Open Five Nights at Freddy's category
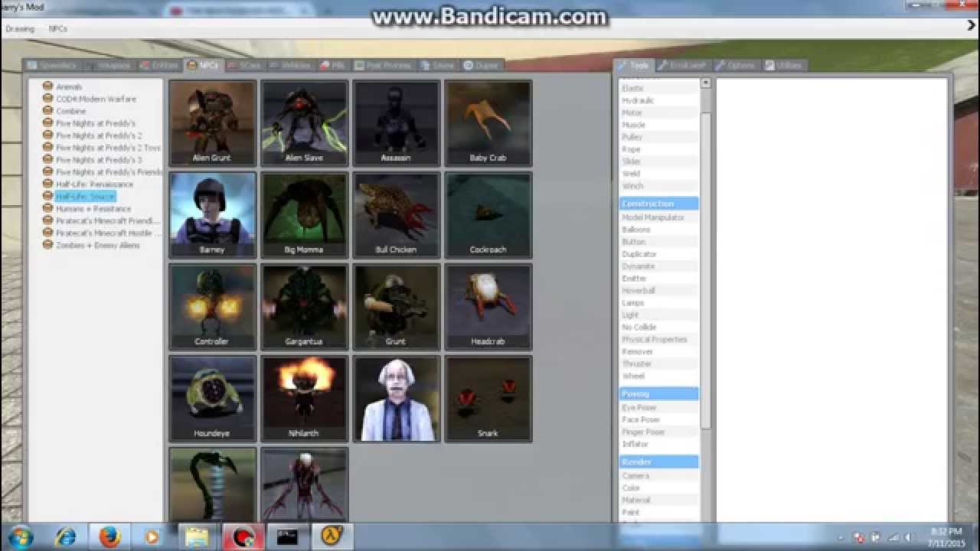 tap(96, 123)
